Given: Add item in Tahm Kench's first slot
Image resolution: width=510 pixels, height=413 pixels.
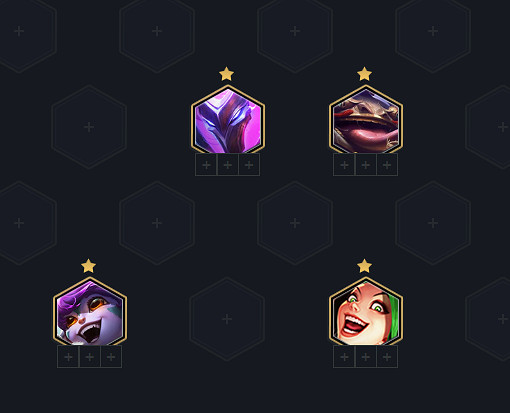Looking at the screenshot, I should pos(344,165).
